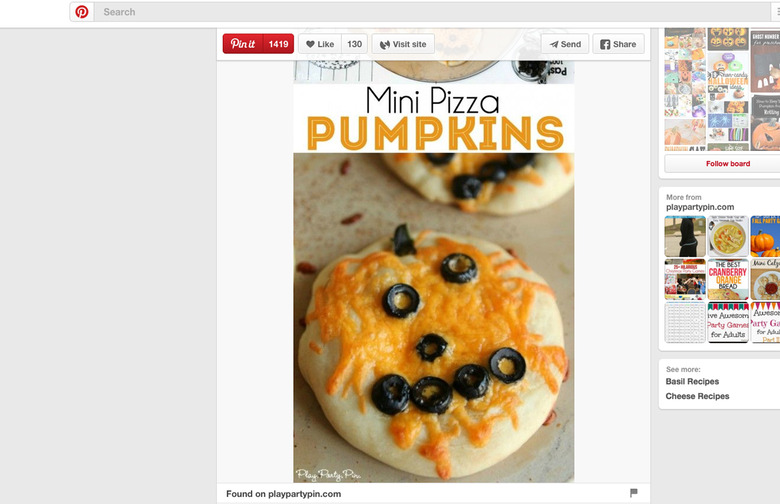Viewport: 780px width, 504px height.
Task: Open the playpartypin.com source link
Action: tap(700, 207)
